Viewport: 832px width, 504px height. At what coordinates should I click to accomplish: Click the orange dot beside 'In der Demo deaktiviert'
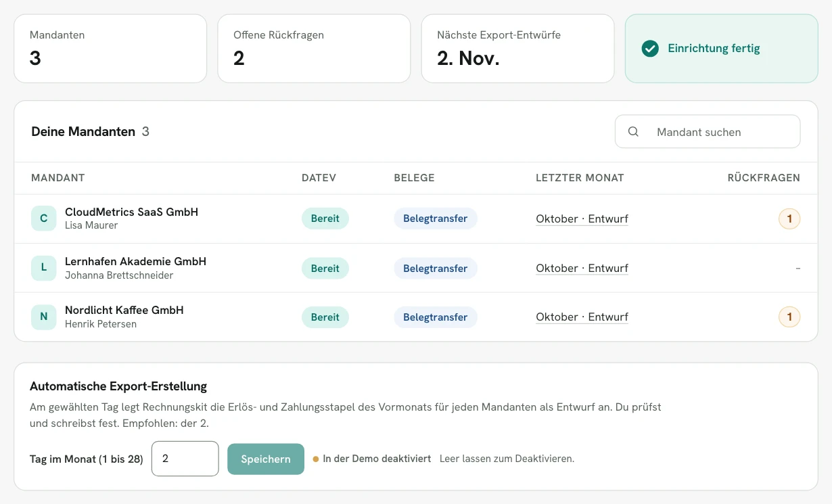click(x=316, y=459)
